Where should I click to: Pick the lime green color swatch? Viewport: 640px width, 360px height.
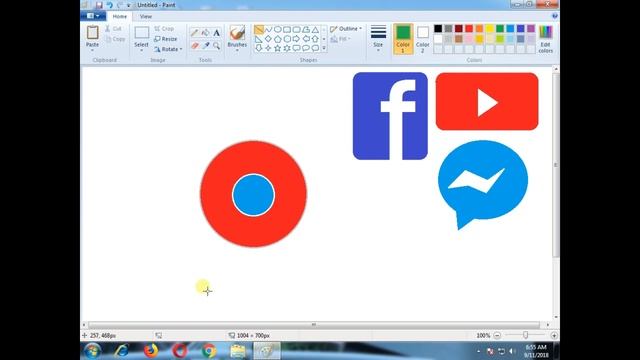500,39
